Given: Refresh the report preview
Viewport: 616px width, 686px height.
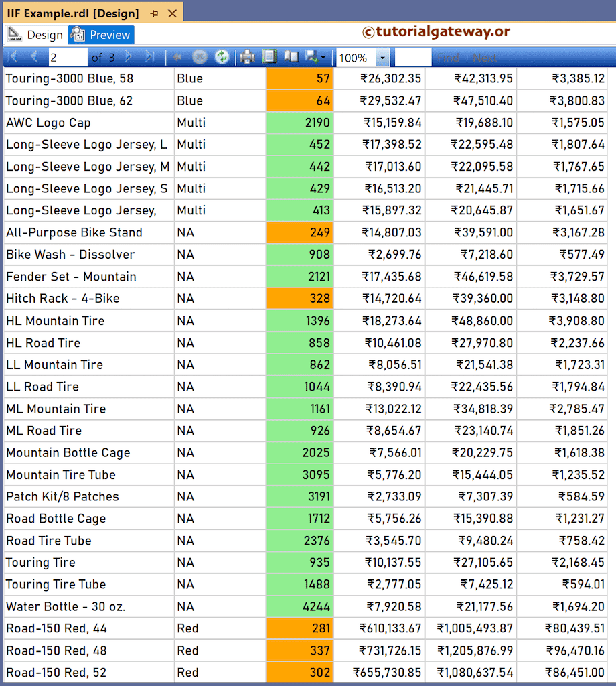Looking at the screenshot, I should tap(222, 56).
